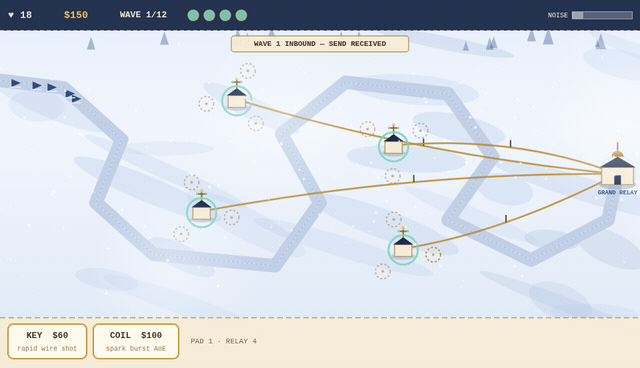The width and height of the screenshot is (640, 368).
Task: Click the $150 money counter
Action: [x=76, y=15]
